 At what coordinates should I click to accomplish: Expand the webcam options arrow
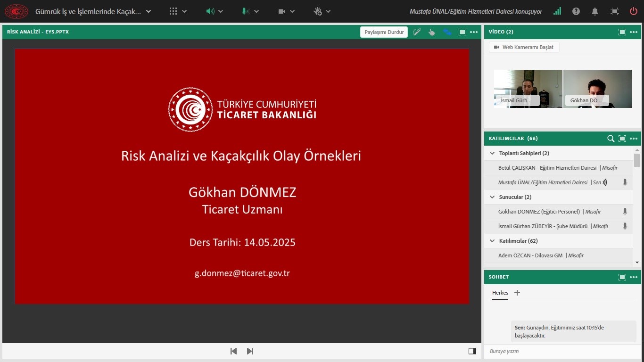click(x=292, y=11)
